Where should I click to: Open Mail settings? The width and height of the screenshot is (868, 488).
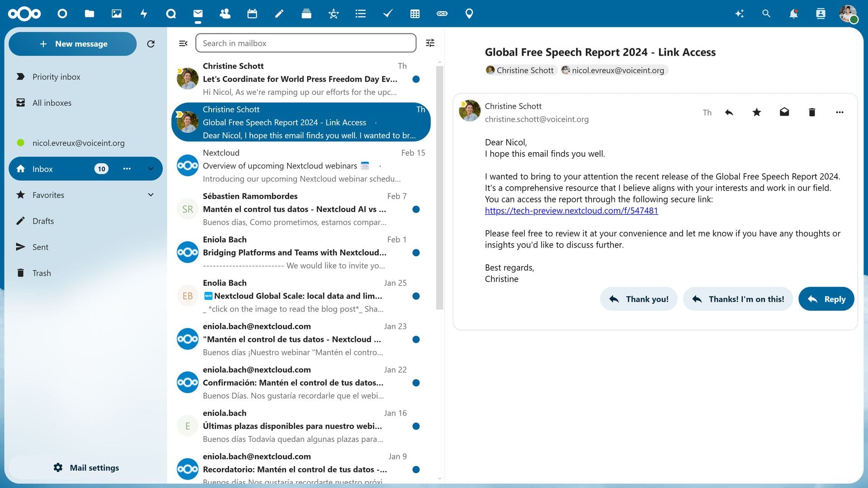click(86, 468)
